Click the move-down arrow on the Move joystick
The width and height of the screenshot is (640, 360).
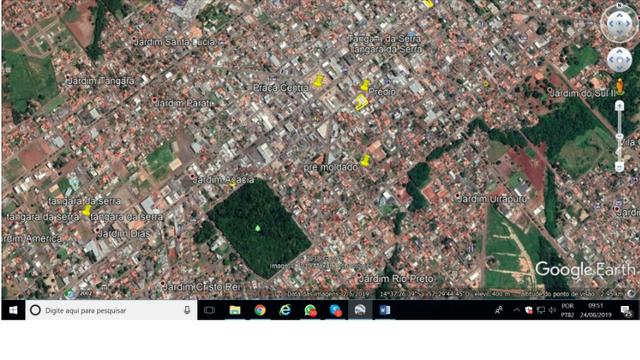(619, 68)
